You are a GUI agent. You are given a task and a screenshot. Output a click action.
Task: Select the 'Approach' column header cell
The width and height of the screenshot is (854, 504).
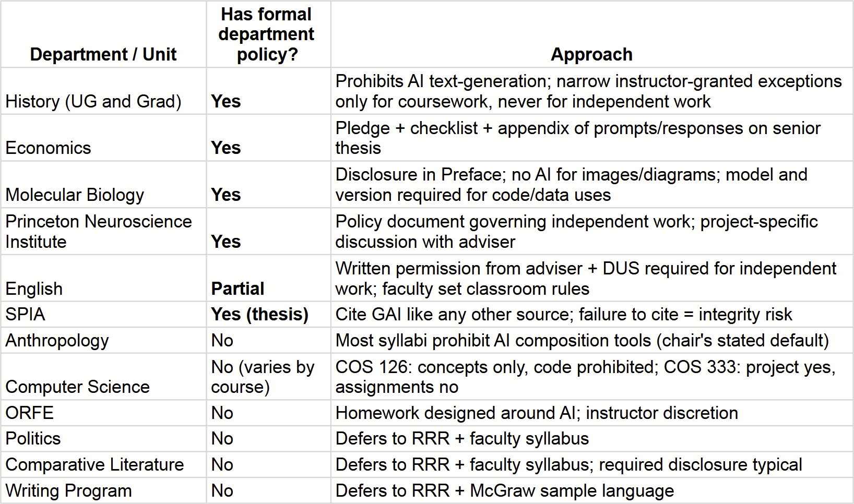click(x=592, y=34)
